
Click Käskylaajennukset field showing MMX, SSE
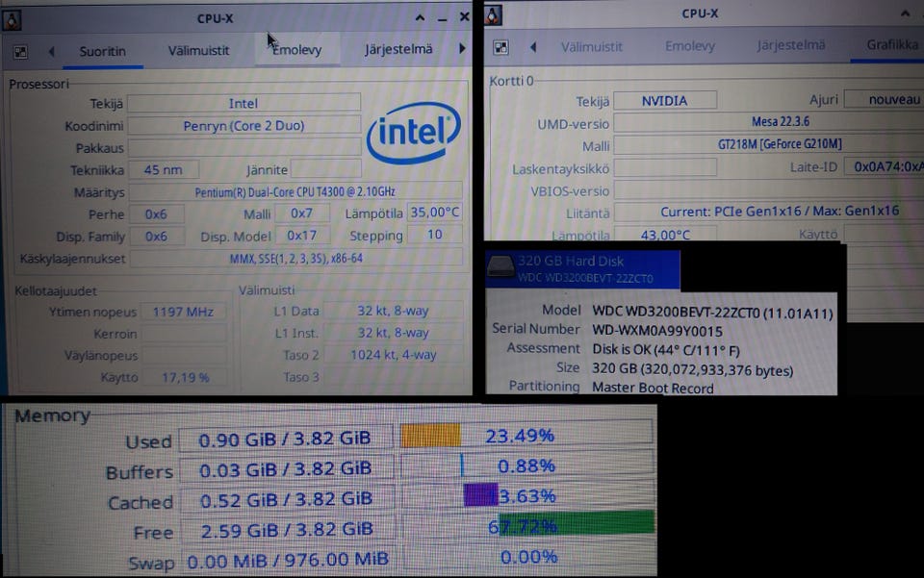(x=296, y=259)
